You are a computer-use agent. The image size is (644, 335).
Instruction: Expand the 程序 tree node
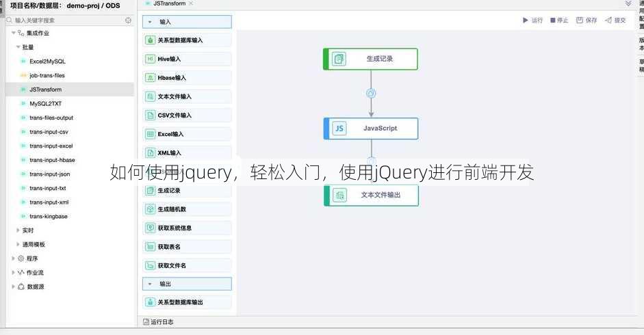click(x=14, y=258)
